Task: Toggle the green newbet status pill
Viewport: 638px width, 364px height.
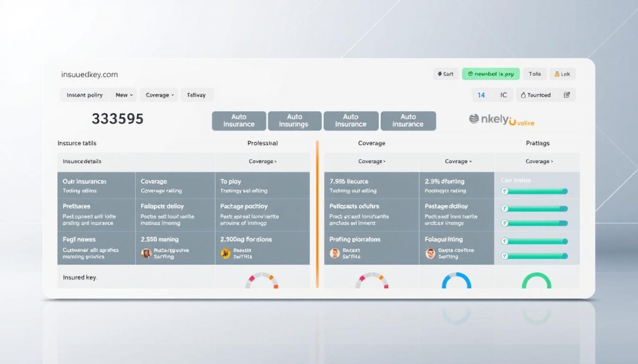Action: pos(490,74)
